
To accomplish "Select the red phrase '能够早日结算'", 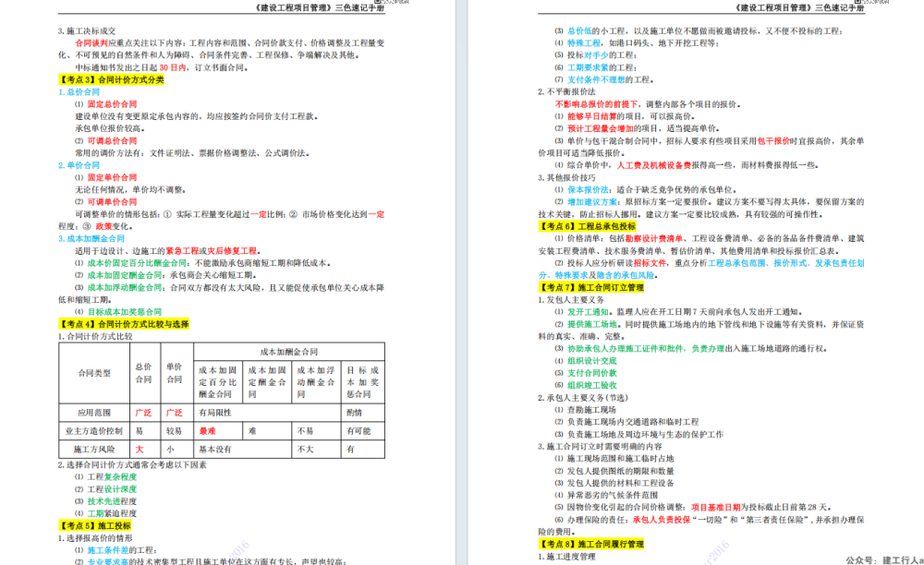I will [x=591, y=116].
